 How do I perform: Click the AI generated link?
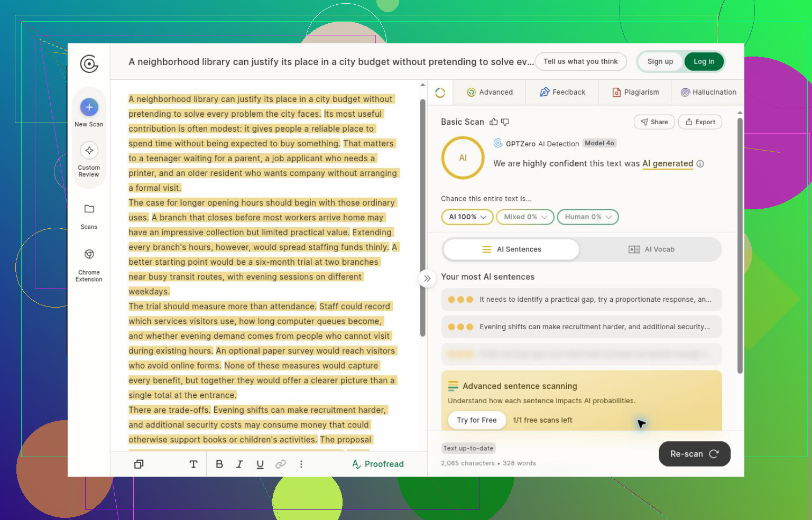(x=668, y=164)
